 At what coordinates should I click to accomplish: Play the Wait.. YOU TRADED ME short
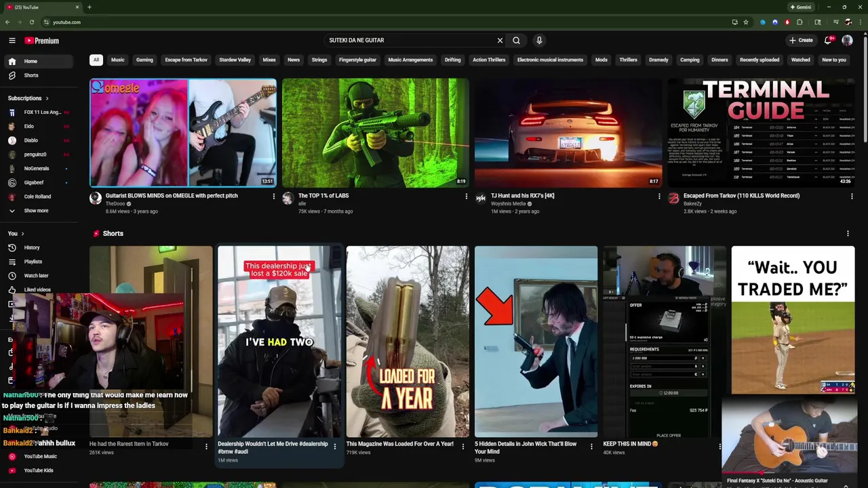tap(793, 320)
